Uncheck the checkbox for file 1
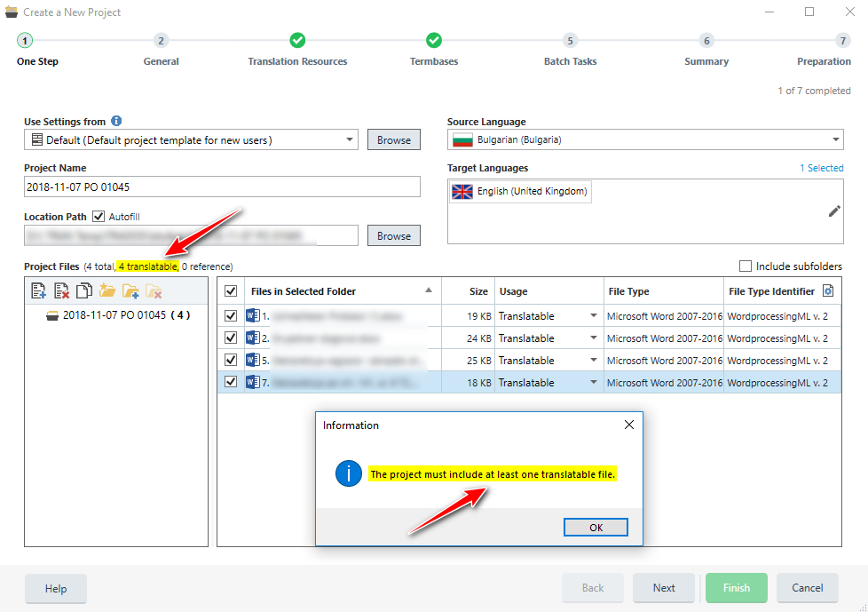Viewport: 868px width, 612px height. tap(231, 315)
